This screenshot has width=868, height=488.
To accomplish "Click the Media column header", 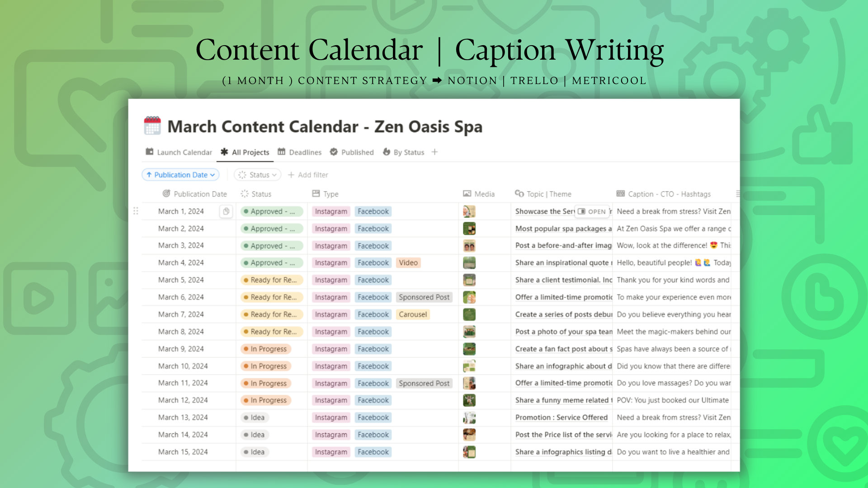I will pos(479,194).
